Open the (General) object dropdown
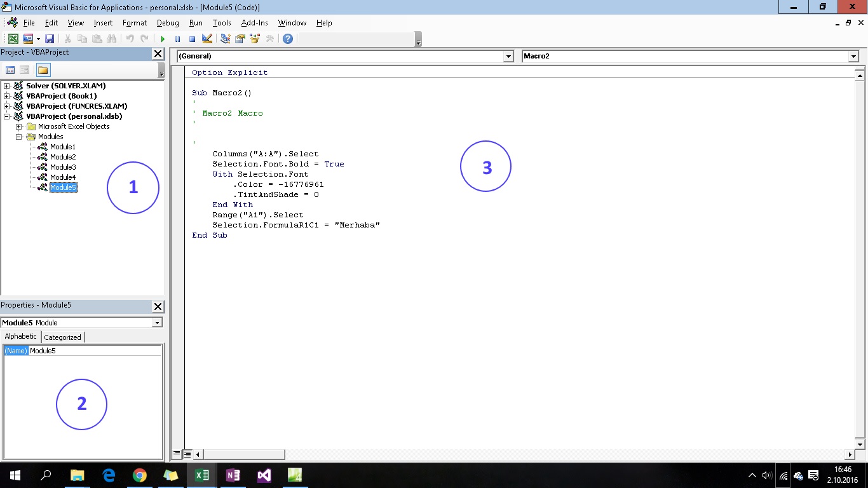This screenshot has height=488, width=868. tap(508, 57)
